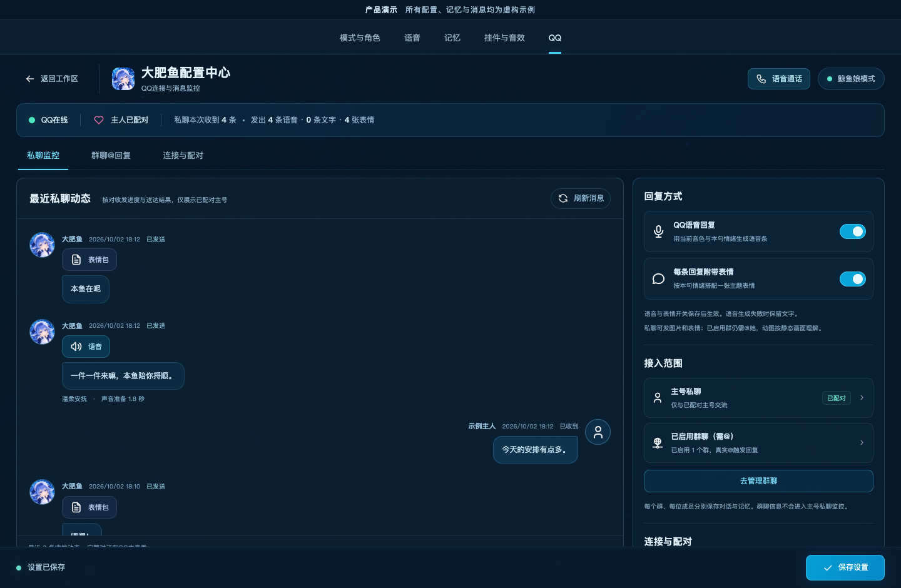Open the 挂件与音效 tab
This screenshot has height=588, width=901.
[504, 38]
